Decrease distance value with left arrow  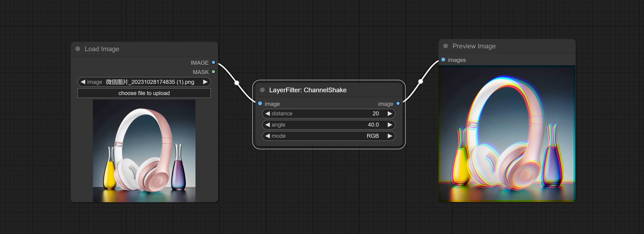pos(268,113)
